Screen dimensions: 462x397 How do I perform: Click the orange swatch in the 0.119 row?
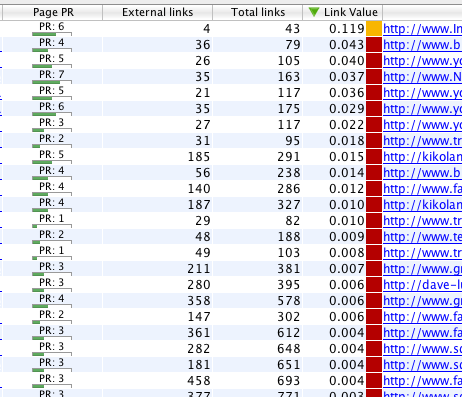(x=374, y=29)
